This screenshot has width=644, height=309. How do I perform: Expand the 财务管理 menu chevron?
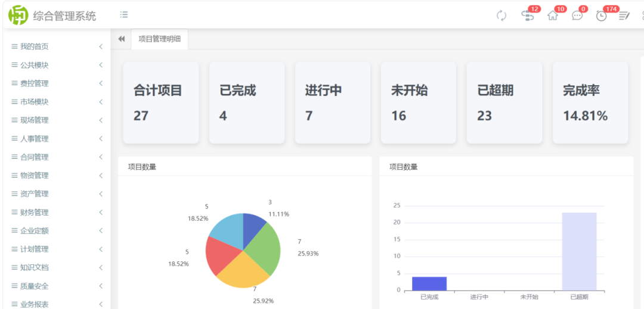(101, 213)
